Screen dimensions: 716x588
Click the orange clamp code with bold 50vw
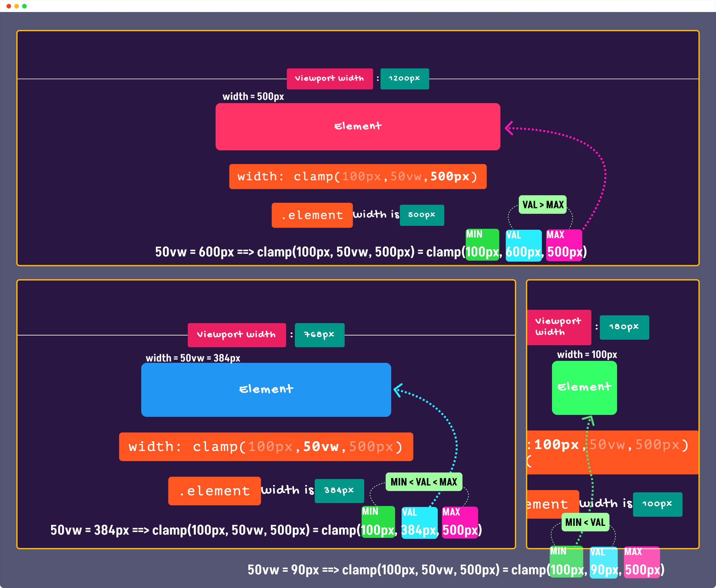266,447
